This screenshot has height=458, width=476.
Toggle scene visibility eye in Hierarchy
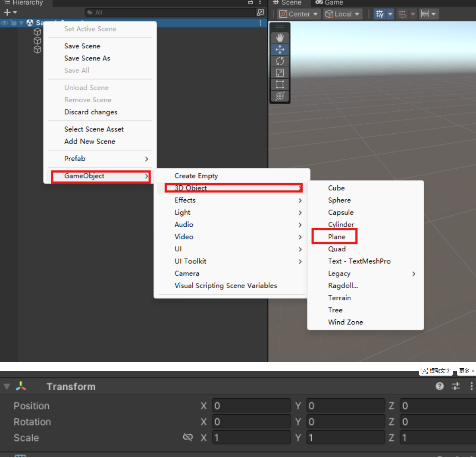(4, 23)
